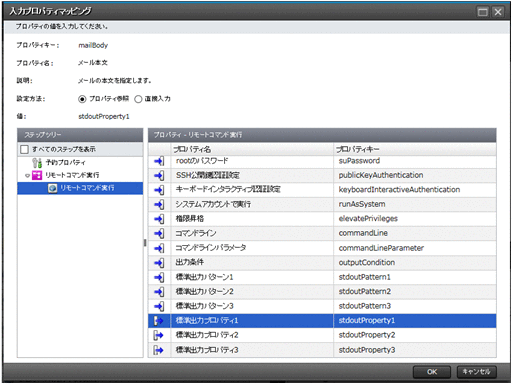
Task: Select highlighted リモートコマンド実行 step
Action: 80,188
